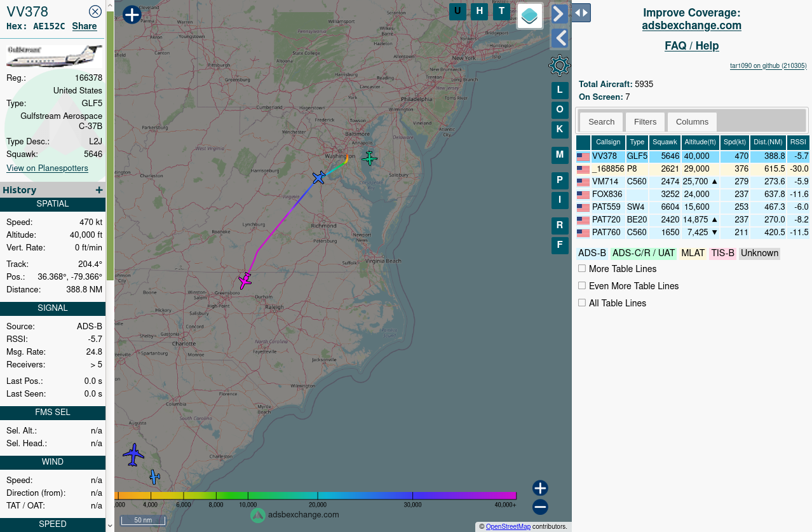Click the F map option button
Viewport: 812px width, 532px height.
coord(560,245)
